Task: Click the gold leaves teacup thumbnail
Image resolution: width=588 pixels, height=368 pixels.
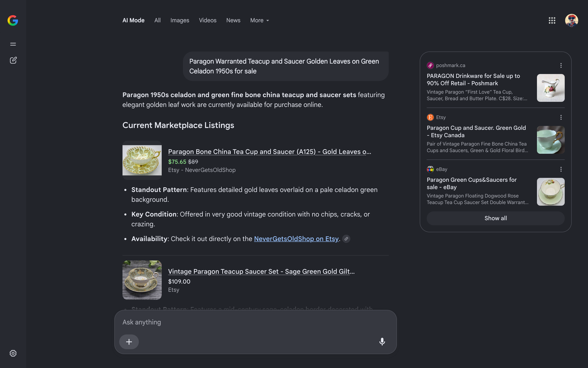Action: pyautogui.click(x=142, y=160)
